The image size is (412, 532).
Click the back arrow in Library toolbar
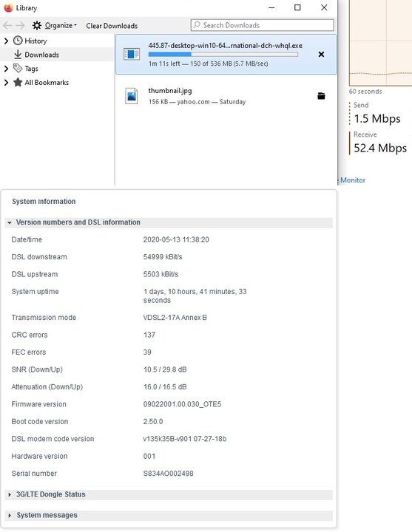[x=7, y=25]
